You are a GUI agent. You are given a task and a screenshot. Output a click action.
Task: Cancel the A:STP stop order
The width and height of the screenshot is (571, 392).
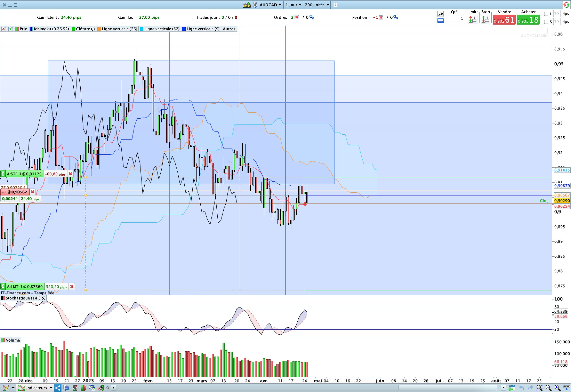(x=71, y=174)
